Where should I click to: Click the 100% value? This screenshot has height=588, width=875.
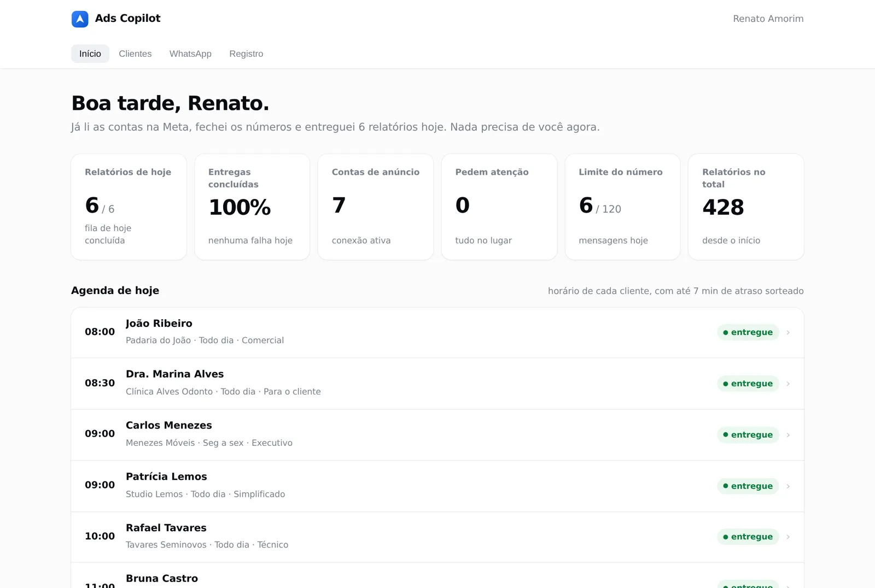tap(240, 207)
